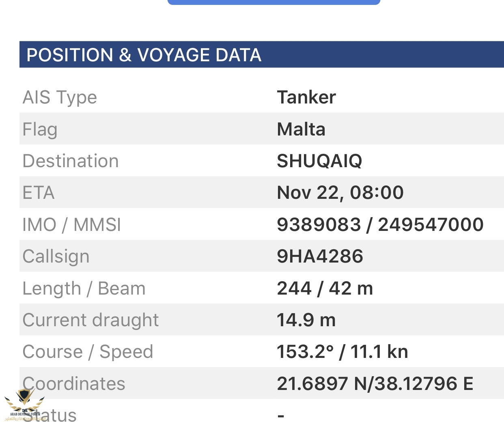Click the current draught 14.9 m value
Screen dimensions: 504x422
click(x=306, y=320)
